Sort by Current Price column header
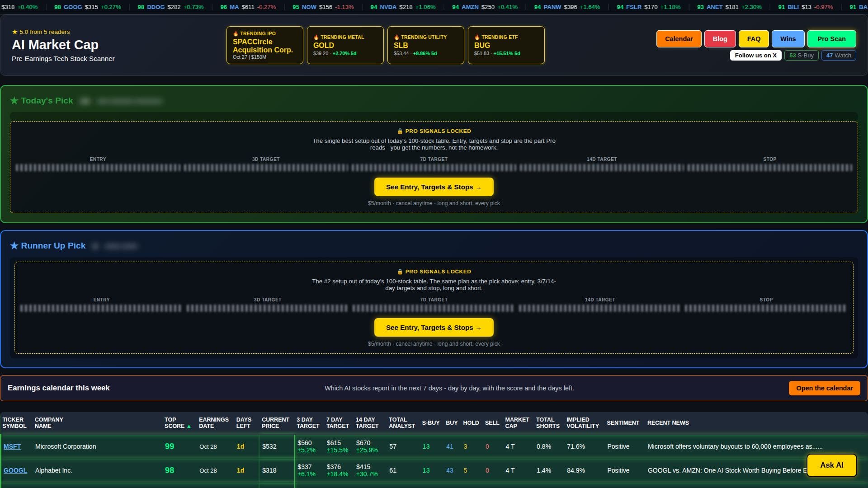This screenshot has height=488, width=868. 275,423
